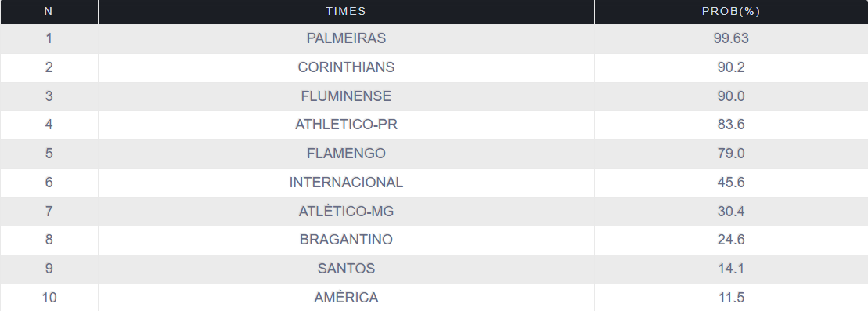Image resolution: width=868 pixels, height=311 pixels.
Task: Select the 79.0 probability value
Action: [731, 154]
